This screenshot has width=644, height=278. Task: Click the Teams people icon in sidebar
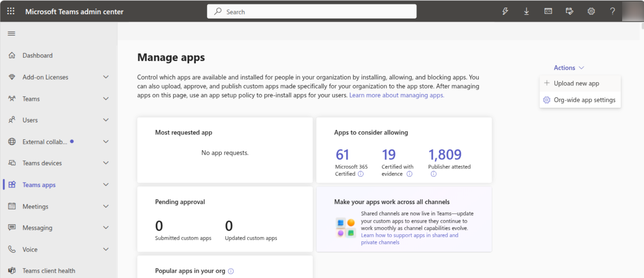point(12,99)
